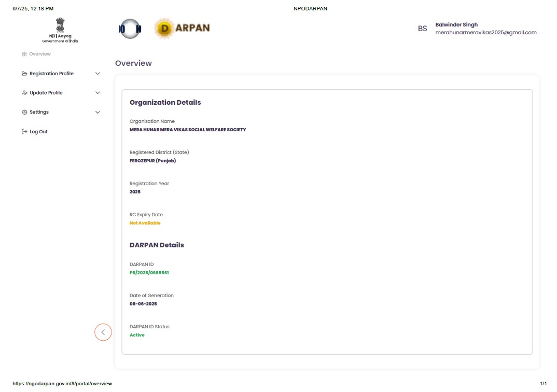Click the Organization Details heading
557x392 pixels.
[165, 102]
